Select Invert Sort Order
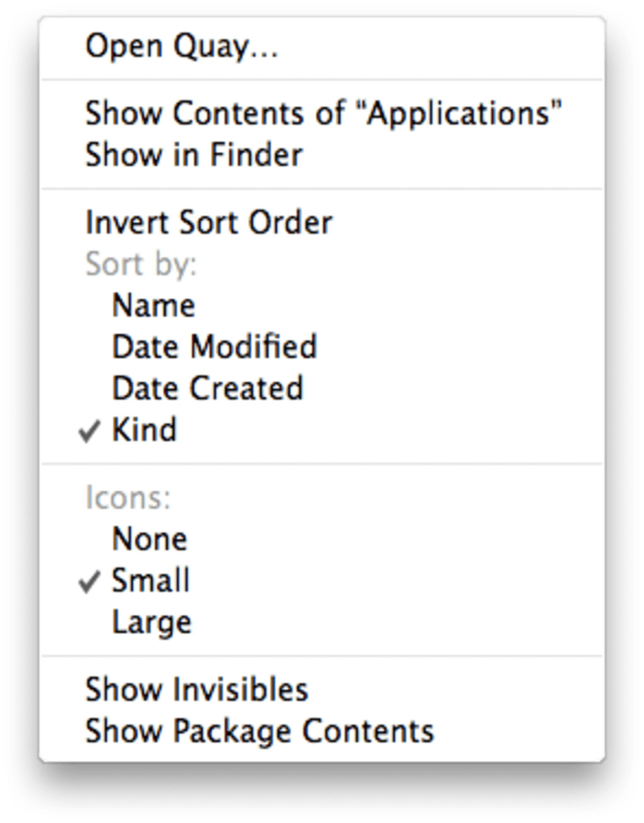This screenshot has height=823, width=644. pyautogui.click(x=208, y=223)
